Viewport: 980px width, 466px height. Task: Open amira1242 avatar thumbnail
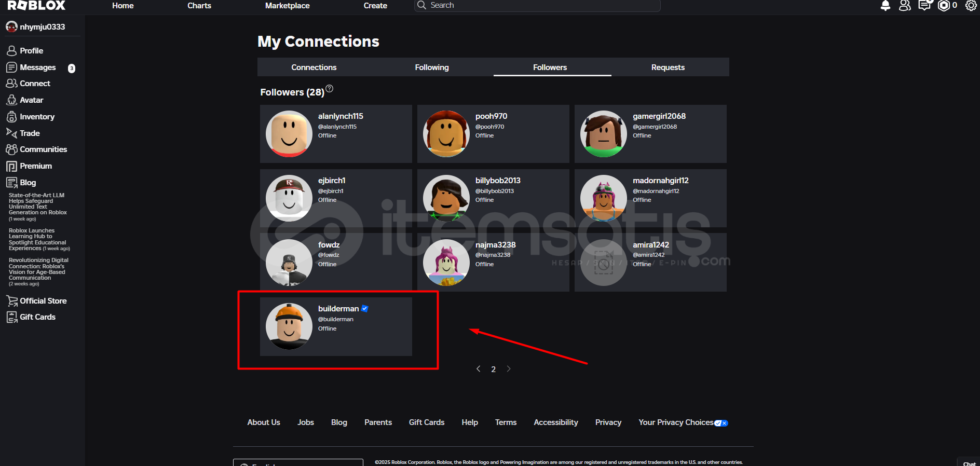(604, 263)
